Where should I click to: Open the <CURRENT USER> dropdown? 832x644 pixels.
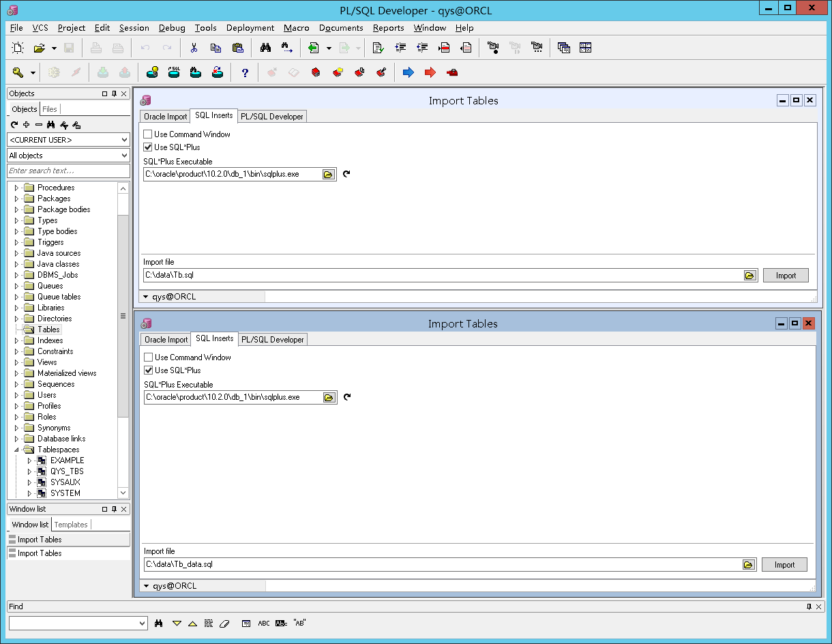click(123, 140)
